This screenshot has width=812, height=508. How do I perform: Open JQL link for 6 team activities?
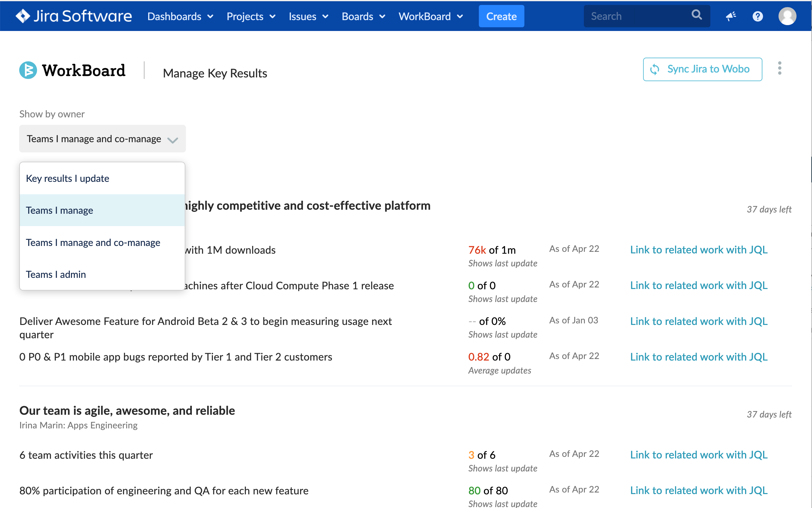point(699,455)
